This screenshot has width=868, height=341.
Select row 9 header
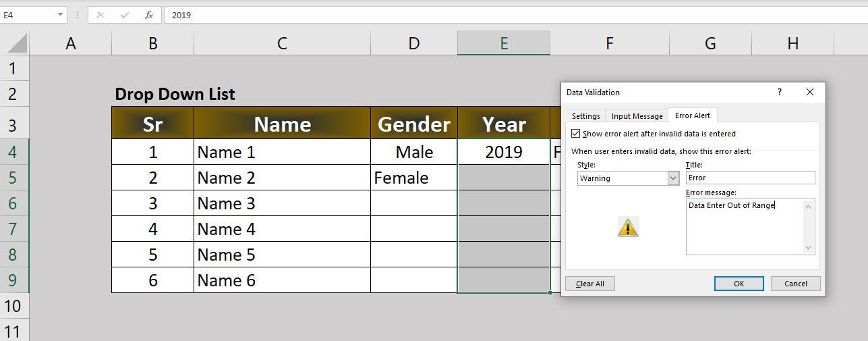click(x=14, y=280)
